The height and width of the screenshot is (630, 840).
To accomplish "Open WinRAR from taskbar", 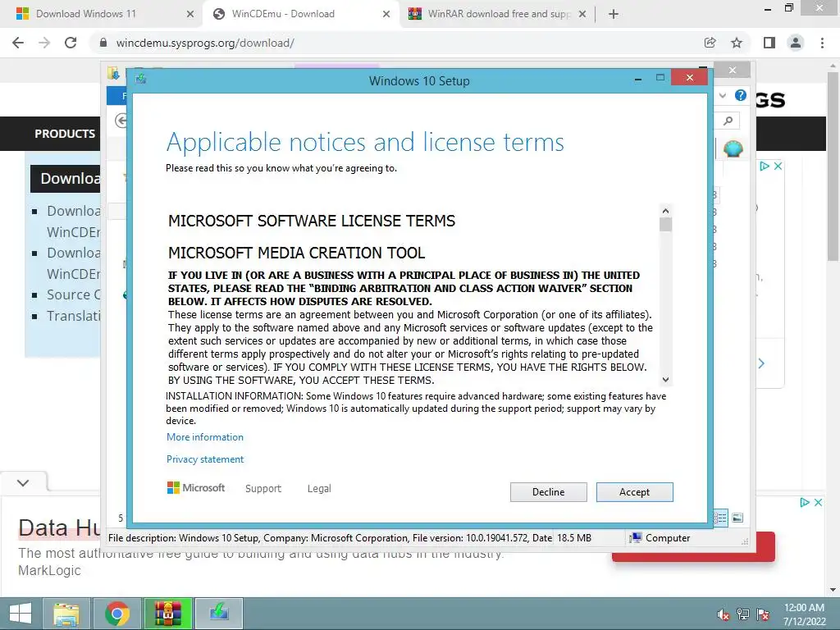I will (x=168, y=614).
